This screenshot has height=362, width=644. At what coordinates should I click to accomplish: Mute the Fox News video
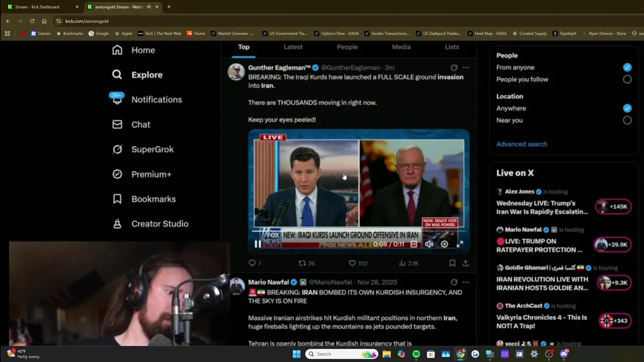click(429, 244)
